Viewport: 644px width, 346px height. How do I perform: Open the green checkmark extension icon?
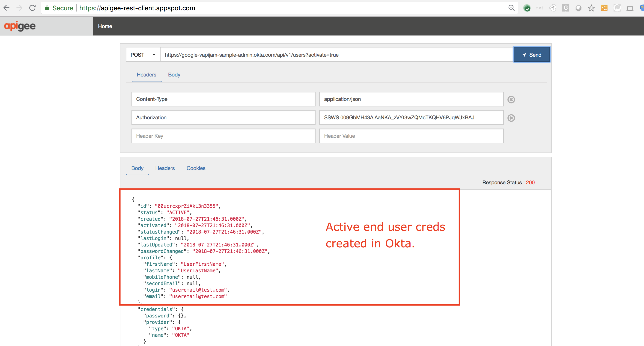(527, 8)
